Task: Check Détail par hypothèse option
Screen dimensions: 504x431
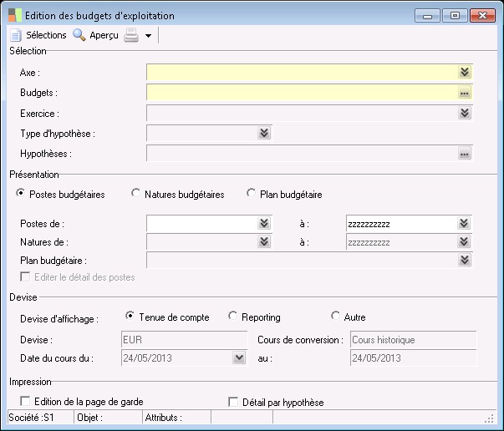Action: tap(233, 402)
